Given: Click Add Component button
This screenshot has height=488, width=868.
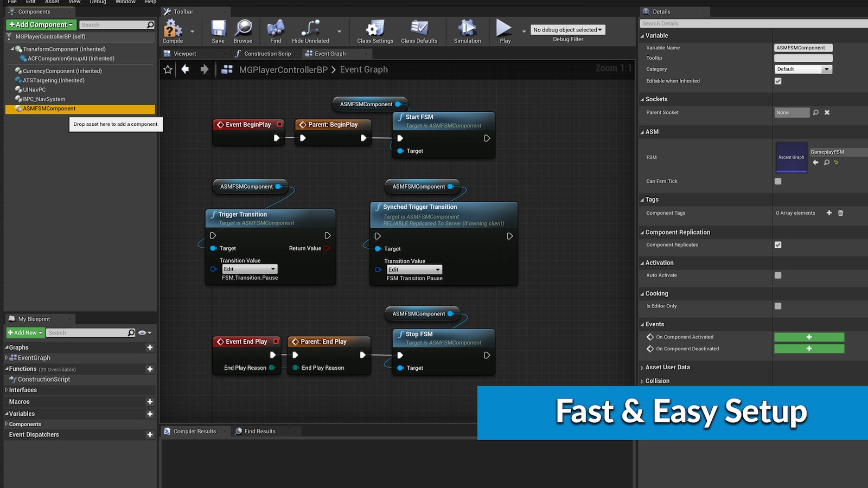Looking at the screenshot, I should pos(41,24).
